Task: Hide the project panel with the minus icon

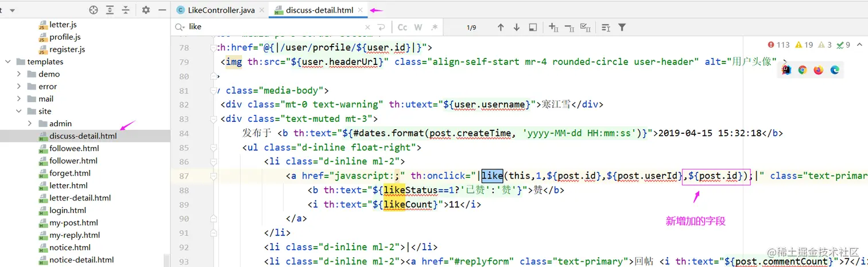Action: [162, 10]
